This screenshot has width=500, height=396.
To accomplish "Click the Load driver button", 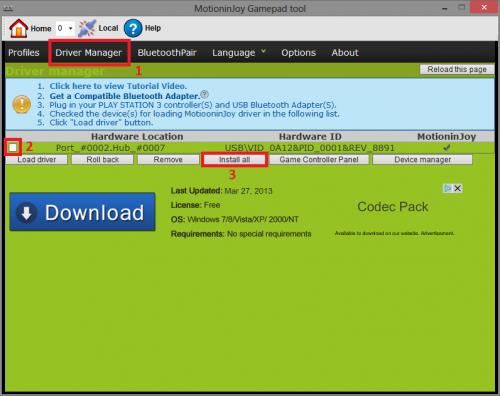I will (x=36, y=160).
